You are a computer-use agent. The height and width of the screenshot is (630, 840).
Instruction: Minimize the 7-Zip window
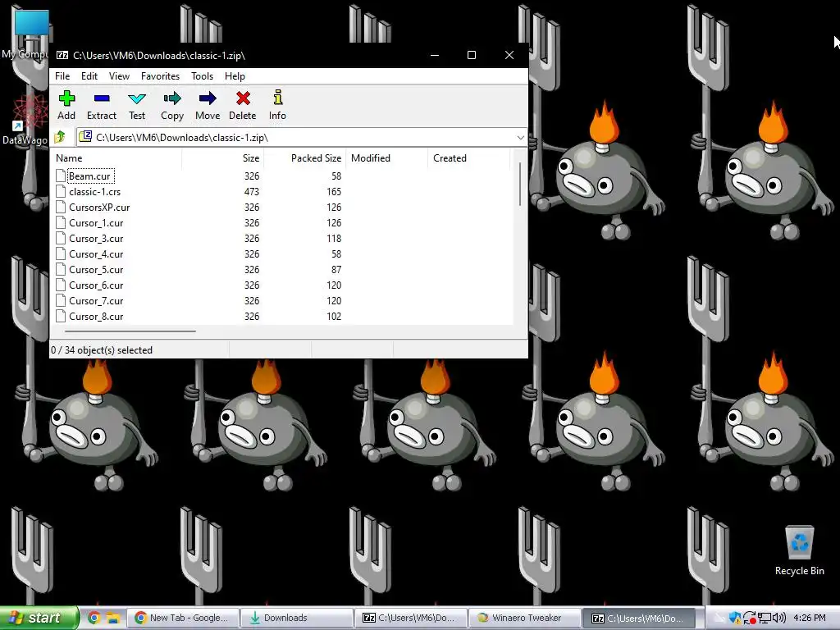pos(435,55)
